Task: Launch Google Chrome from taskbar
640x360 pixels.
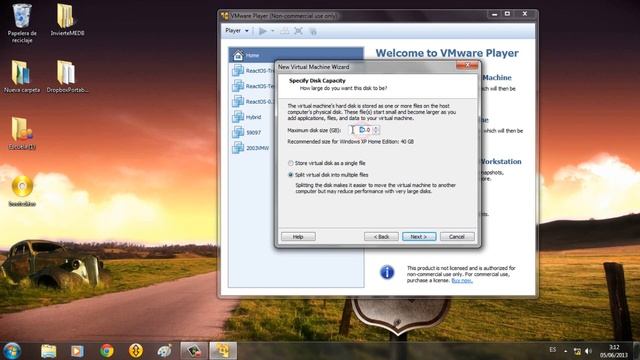Action: (107, 351)
